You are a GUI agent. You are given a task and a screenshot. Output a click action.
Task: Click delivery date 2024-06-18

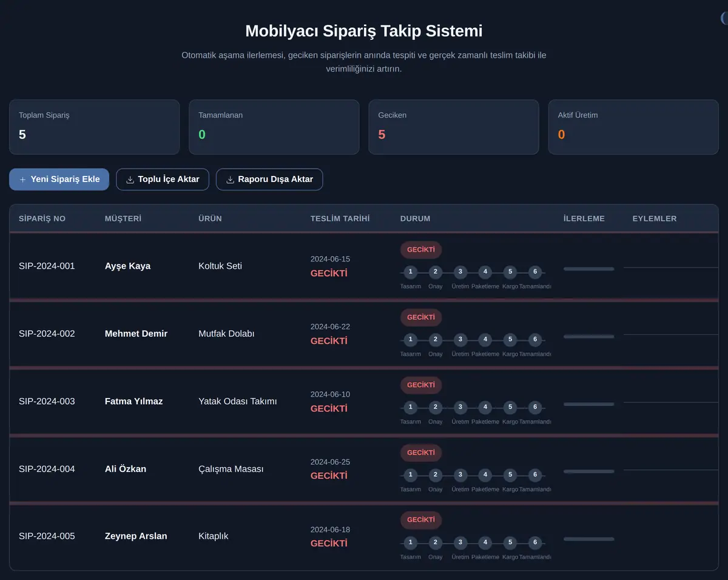click(x=330, y=530)
